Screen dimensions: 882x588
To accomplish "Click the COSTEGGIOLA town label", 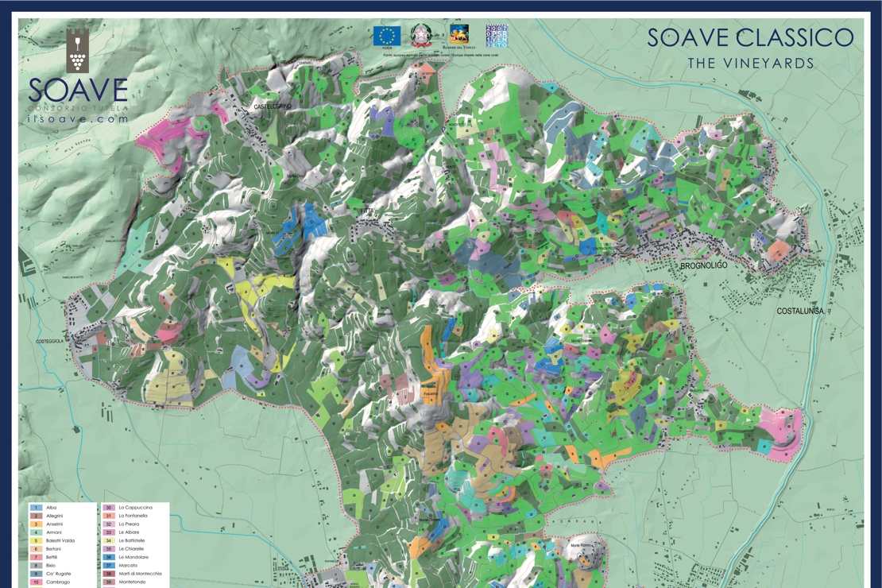I will [x=50, y=340].
